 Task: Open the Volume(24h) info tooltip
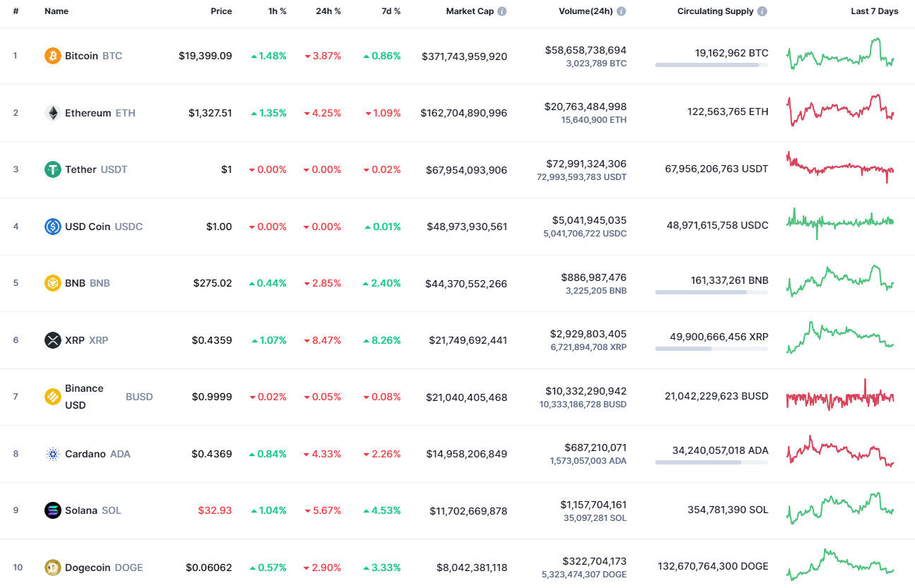(621, 11)
